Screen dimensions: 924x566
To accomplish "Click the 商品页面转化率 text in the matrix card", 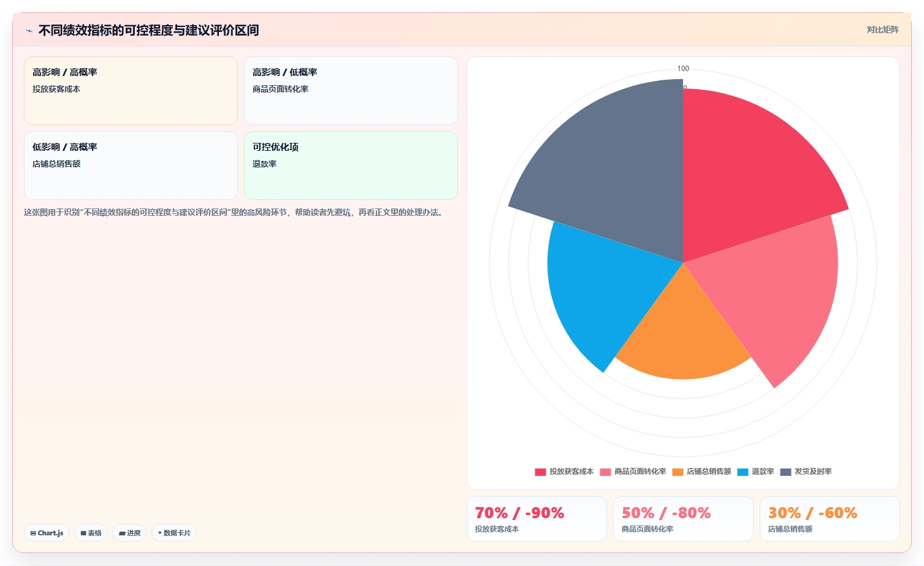I will click(280, 89).
